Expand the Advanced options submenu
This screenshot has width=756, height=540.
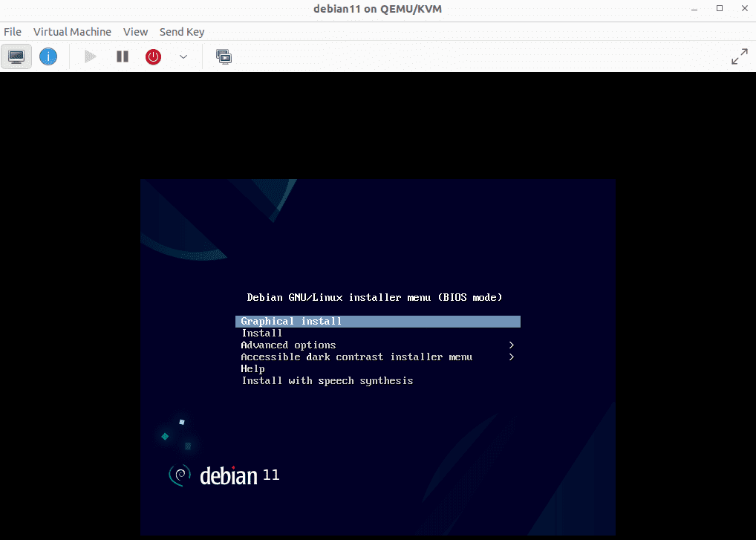pyautogui.click(x=288, y=345)
